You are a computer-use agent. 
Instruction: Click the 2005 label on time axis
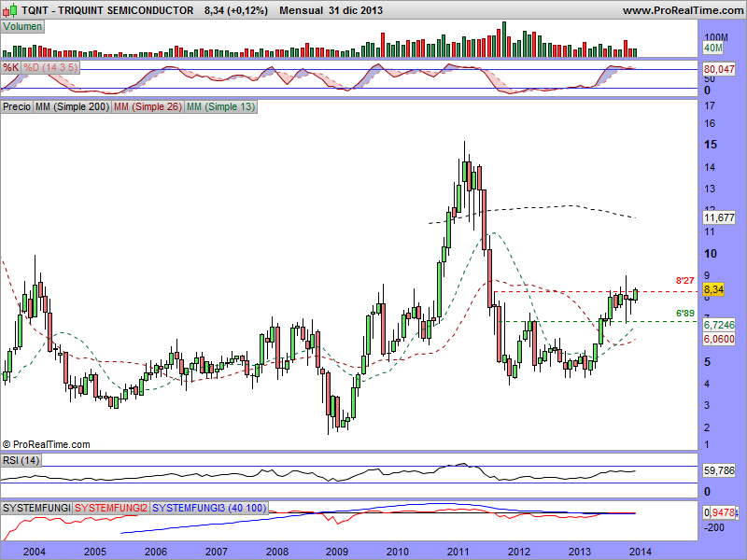[95, 552]
